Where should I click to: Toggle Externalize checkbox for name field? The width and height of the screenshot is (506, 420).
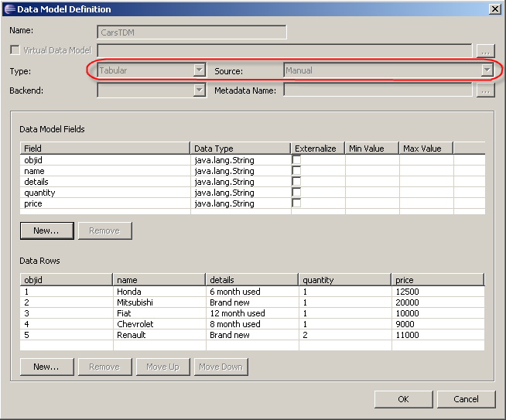[x=296, y=171]
